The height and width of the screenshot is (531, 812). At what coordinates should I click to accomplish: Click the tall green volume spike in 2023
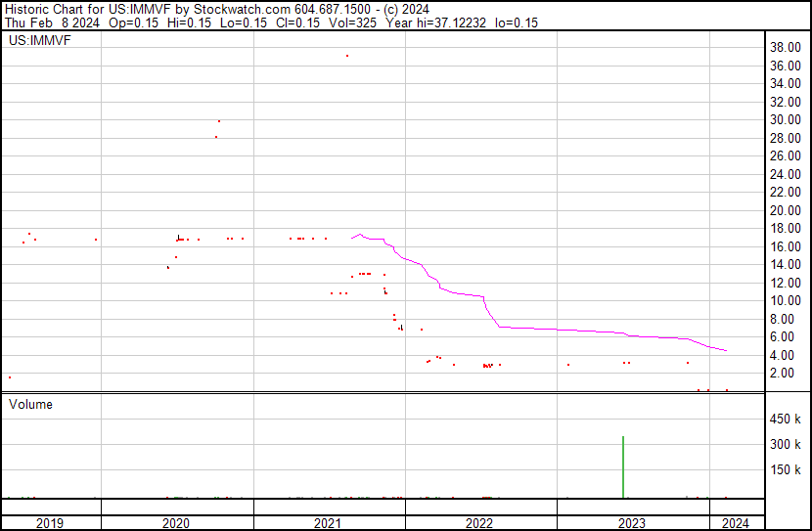coord(623,467)
